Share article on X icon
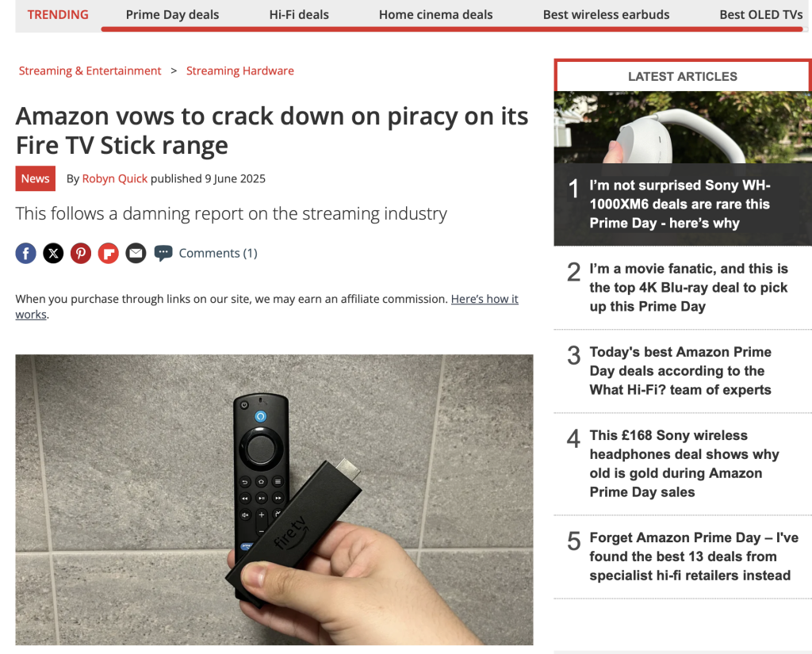812x654 pixels. point(53,253)
